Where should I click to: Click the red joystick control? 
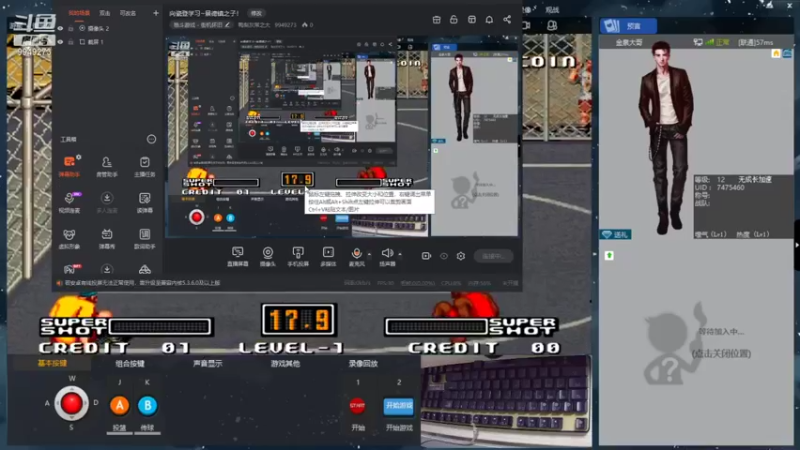click(71, 404)
